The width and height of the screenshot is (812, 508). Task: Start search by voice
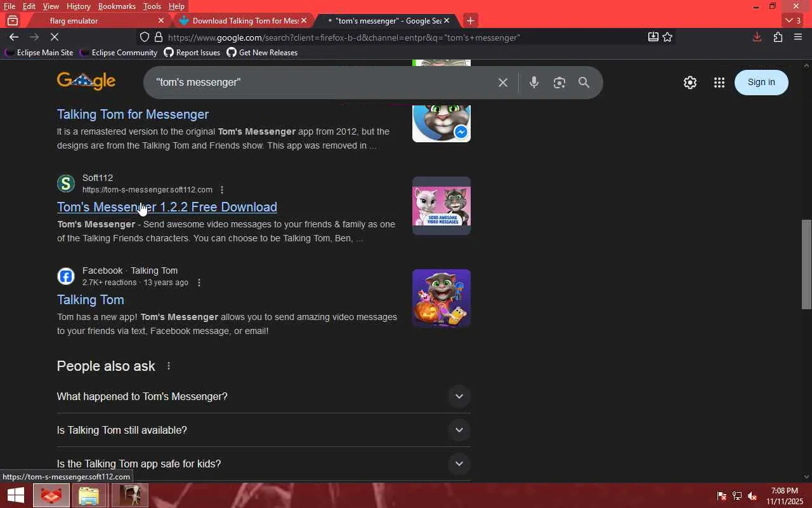534,83
